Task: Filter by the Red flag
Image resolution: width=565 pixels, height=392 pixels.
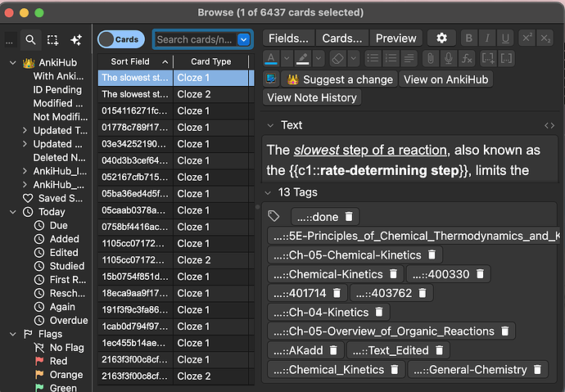Action: point(58,361)
